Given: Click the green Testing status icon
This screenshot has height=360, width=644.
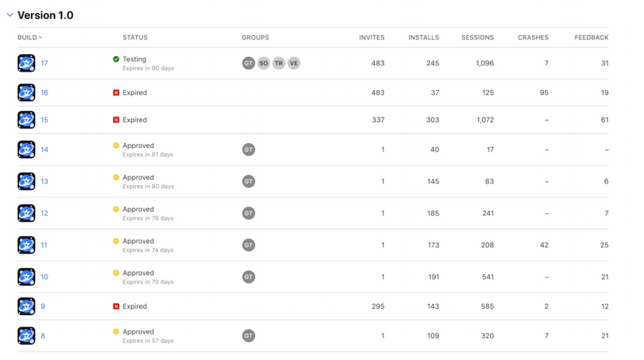Looking at the screenshot, I should [116, 59].
